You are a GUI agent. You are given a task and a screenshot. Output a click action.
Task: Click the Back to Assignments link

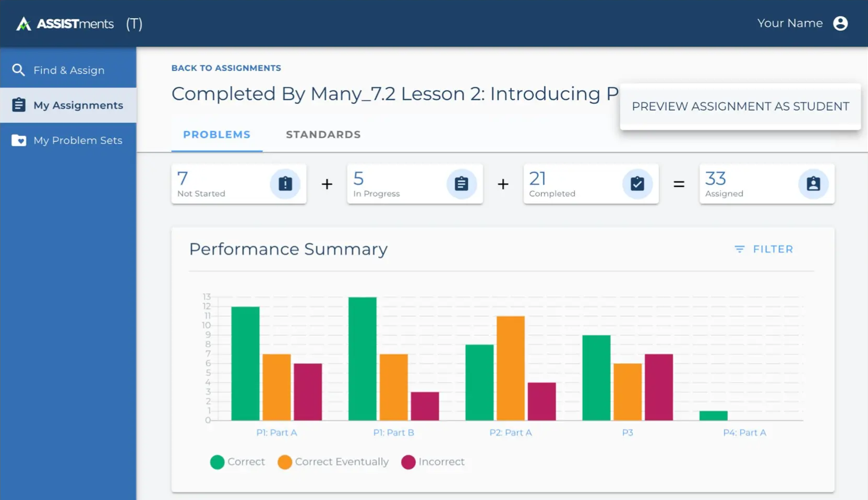[x=226, y=68]
